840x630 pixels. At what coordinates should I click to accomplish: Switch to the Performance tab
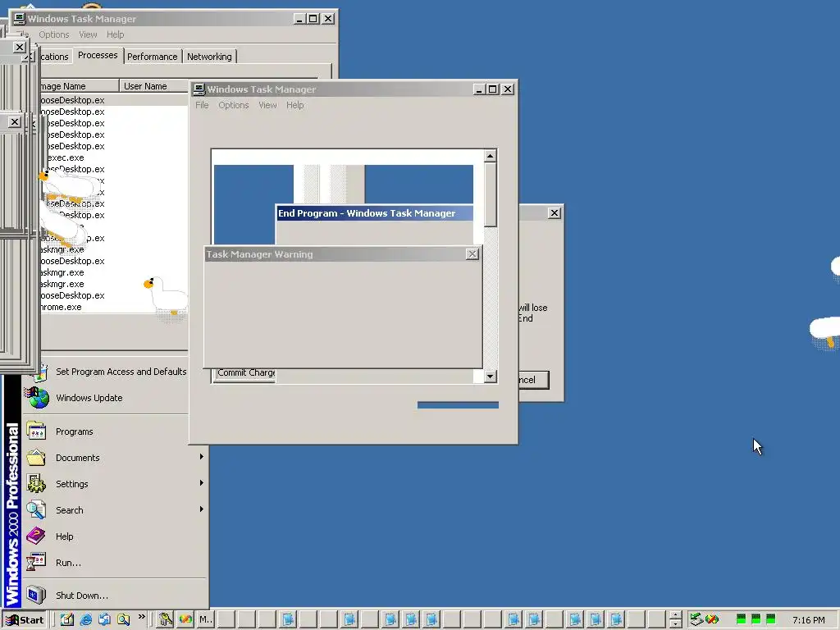[152, 57]
